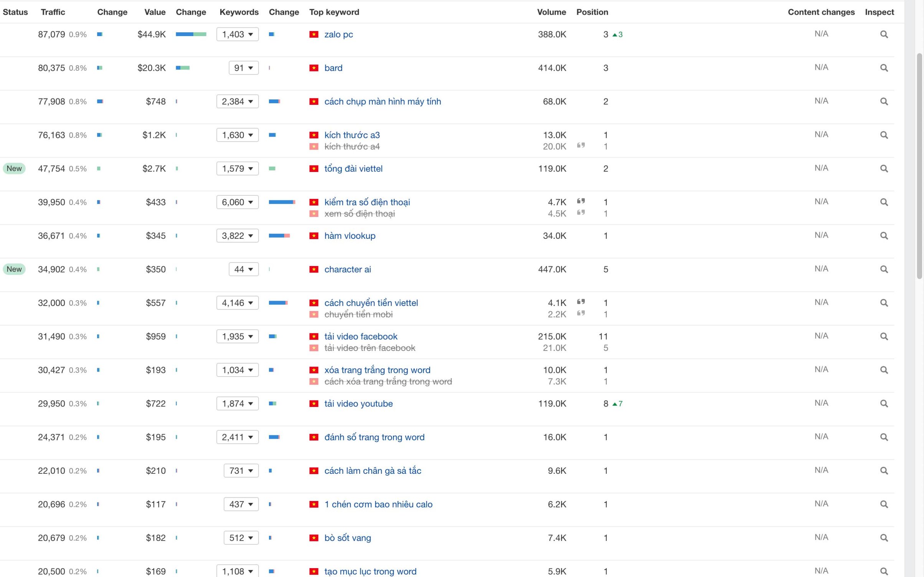This screenshot has height=577, width=924.
Task: Inspect the cách chụp màn hình máy tính row
Action: click(x=884, y=102)
